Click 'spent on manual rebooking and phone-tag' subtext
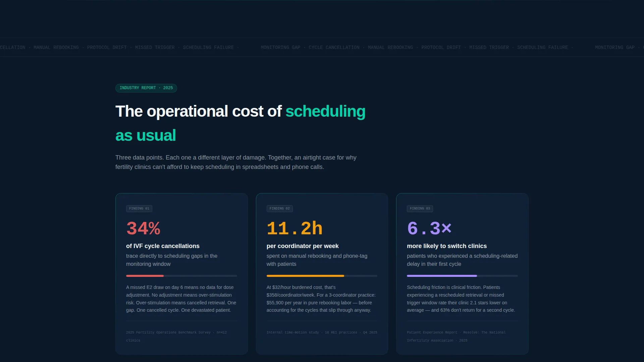Viewport: 644px width, 362px height. (317, 260)
